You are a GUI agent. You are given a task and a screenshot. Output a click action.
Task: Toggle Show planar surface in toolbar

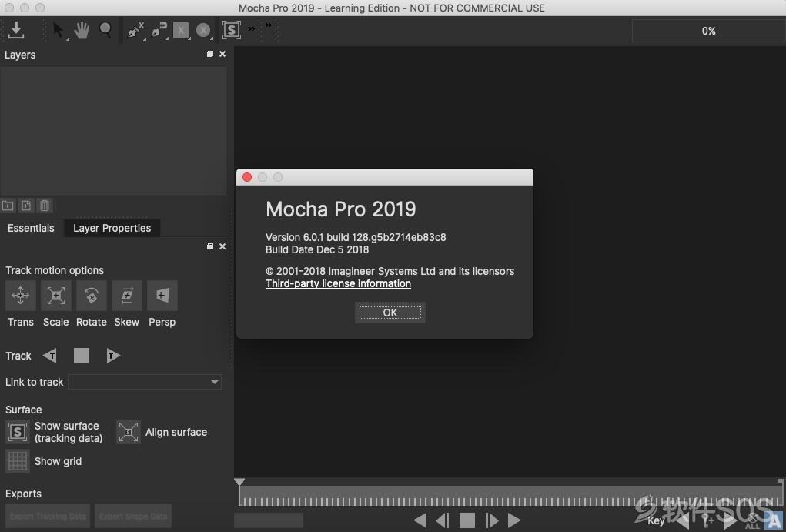click(231, 30)
